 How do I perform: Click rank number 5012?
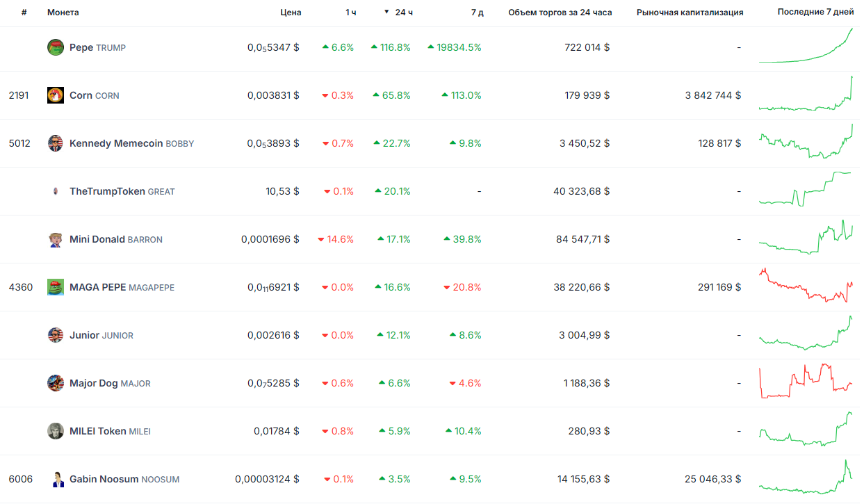[19, 143]
